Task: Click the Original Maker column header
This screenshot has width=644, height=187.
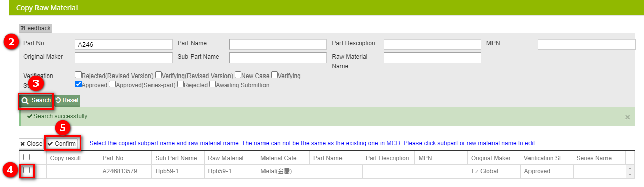Action: pos(494,158)
